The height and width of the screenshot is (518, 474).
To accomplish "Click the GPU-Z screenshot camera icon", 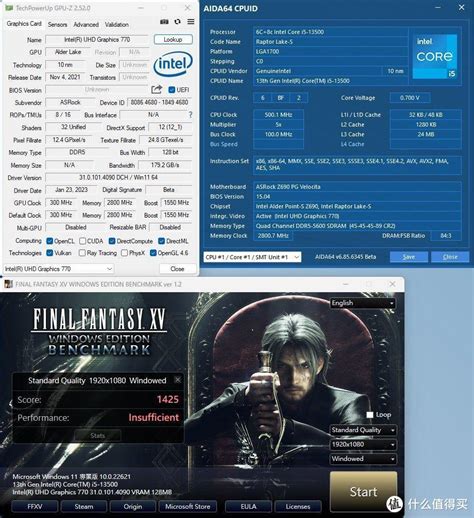I will coord(164,22).
